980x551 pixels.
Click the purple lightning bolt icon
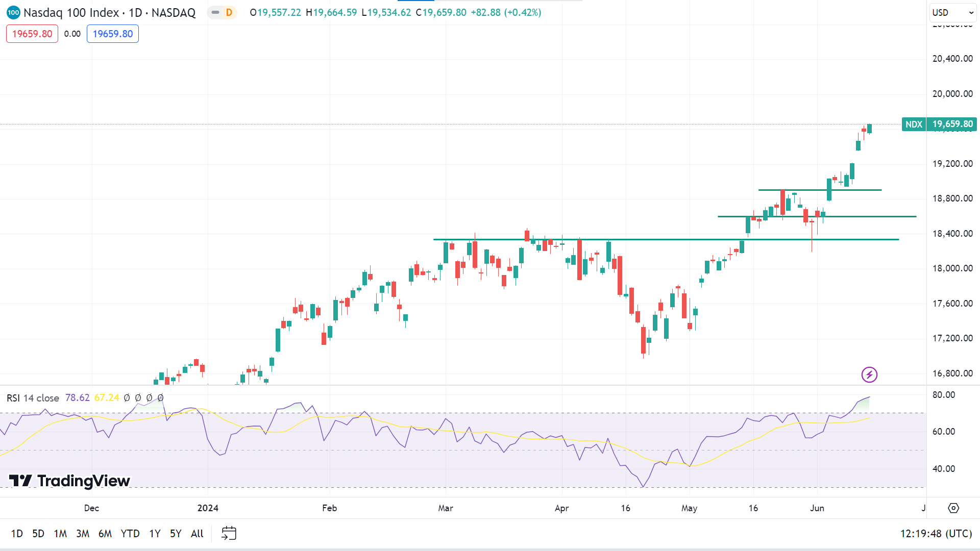pyautogui.click(x=869, y=374)
